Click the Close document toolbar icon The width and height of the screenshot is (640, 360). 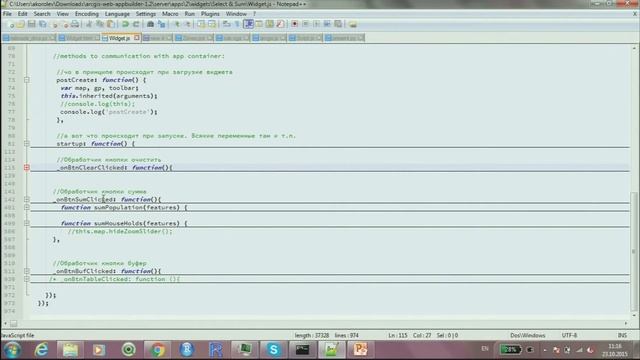pyautogui.click(x=54, y=24)
